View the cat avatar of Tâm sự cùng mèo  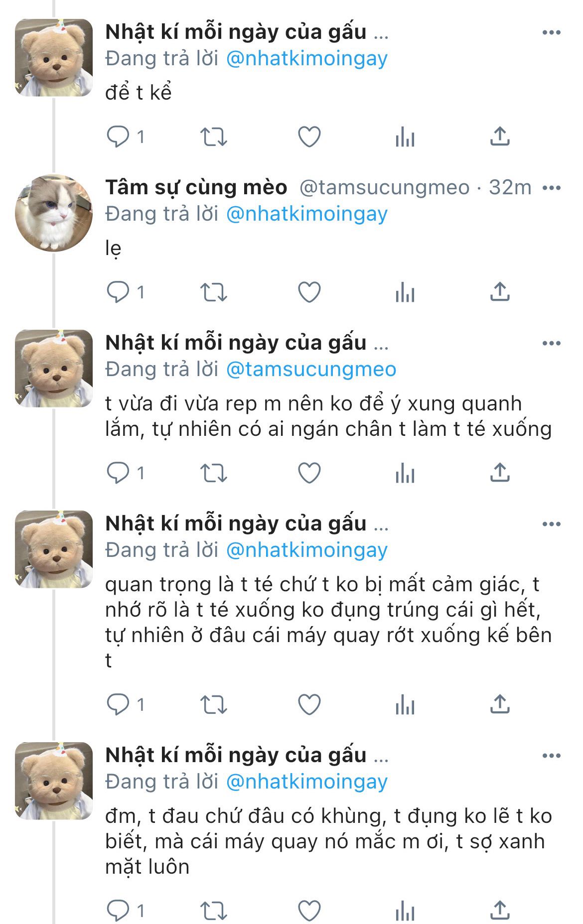click(54, 213)
